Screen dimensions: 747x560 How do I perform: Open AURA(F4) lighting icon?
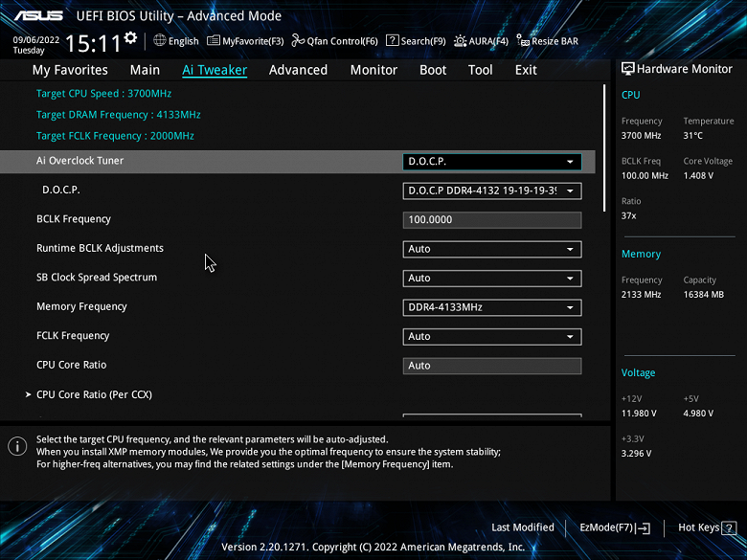point(460,41)
